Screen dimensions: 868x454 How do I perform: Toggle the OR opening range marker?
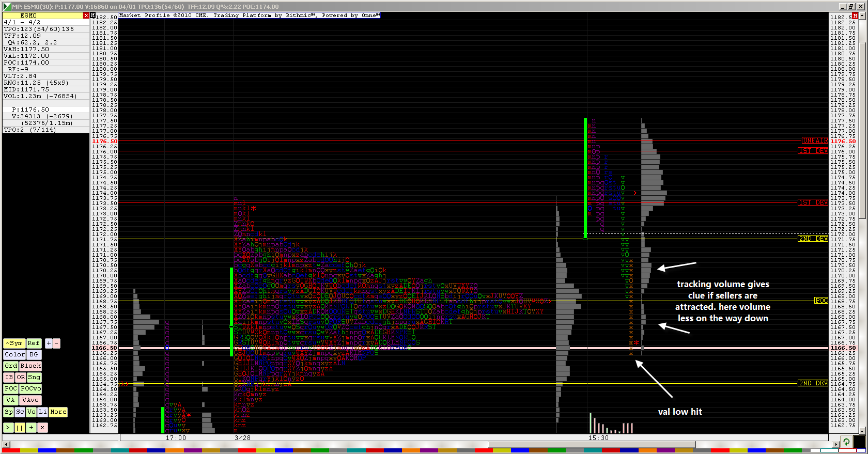pos(21,378)
